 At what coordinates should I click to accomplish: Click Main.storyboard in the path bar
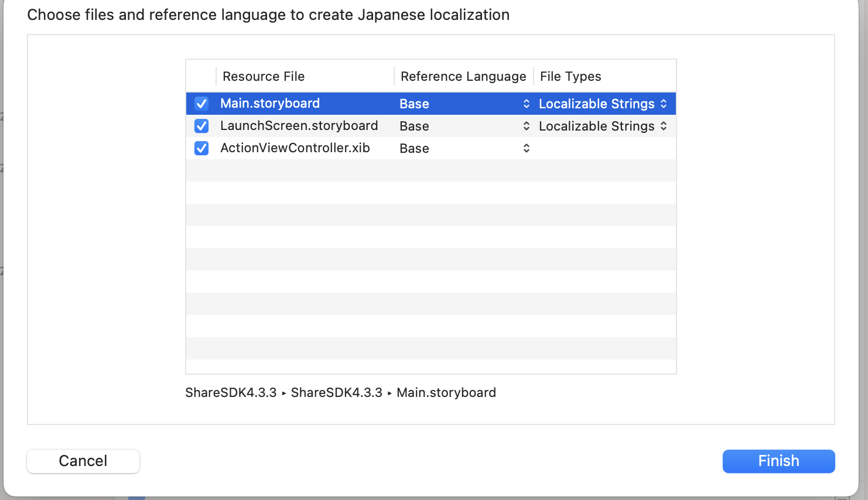click(x=446, y=393)
